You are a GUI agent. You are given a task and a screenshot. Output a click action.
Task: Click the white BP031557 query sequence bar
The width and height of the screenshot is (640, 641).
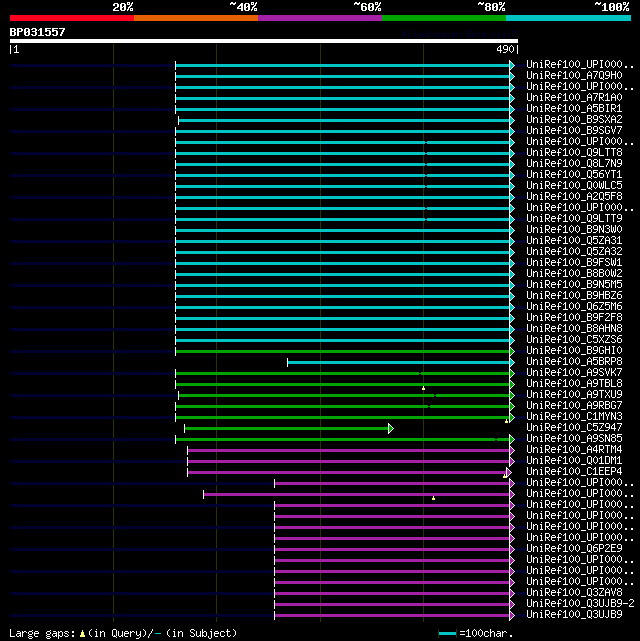point(264,41)
